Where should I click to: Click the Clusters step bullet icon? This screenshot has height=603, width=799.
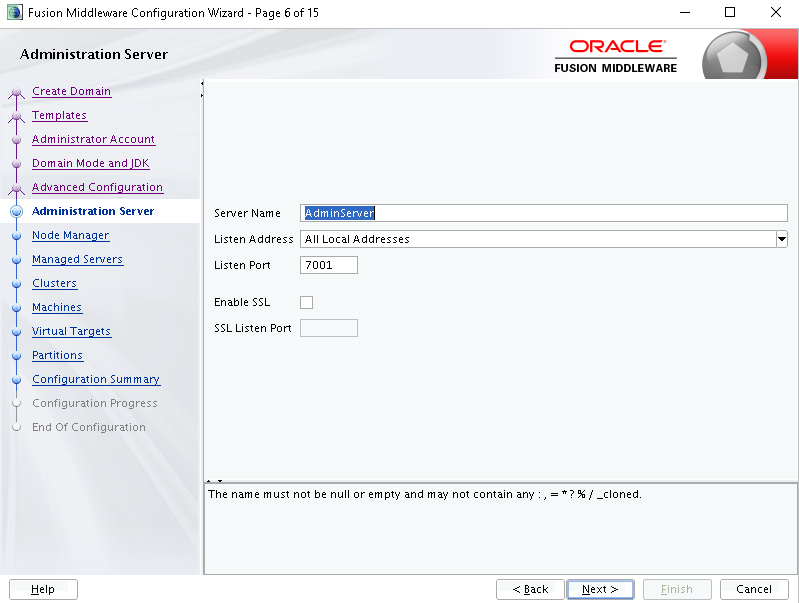coord(16,283)
